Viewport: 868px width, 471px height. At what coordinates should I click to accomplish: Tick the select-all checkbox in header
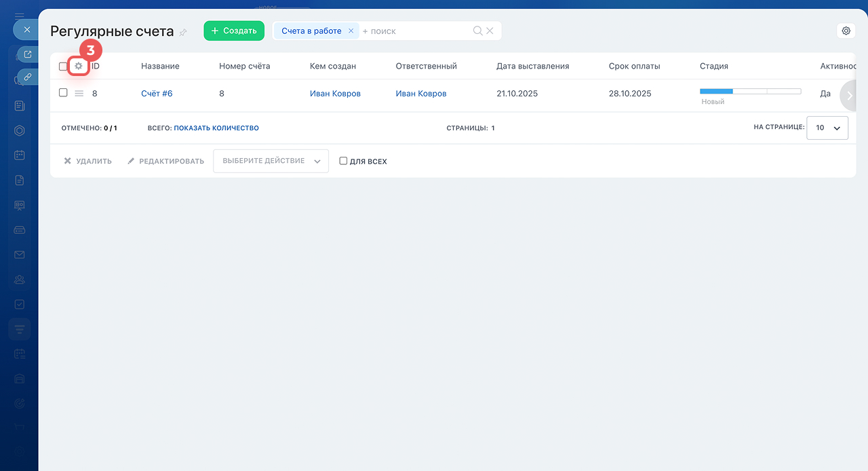click(63, 67)
